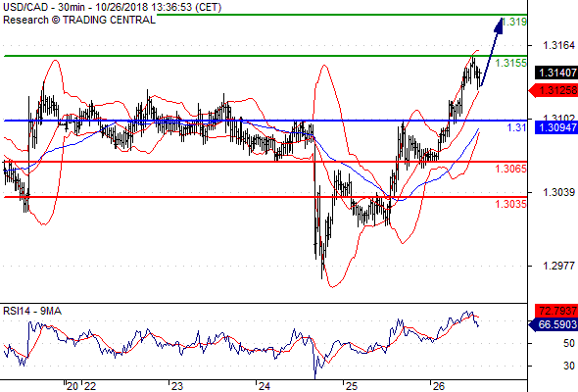The width and height of the screenshot is (578, 392).
Task: Click the blue 1.31 pivot level label
Action: coord(517,127)
